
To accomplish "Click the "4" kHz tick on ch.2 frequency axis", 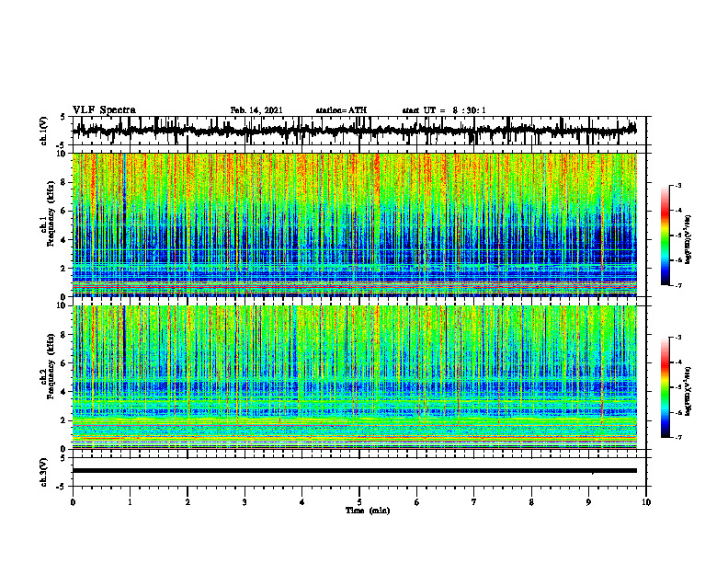I will point(65,392).
